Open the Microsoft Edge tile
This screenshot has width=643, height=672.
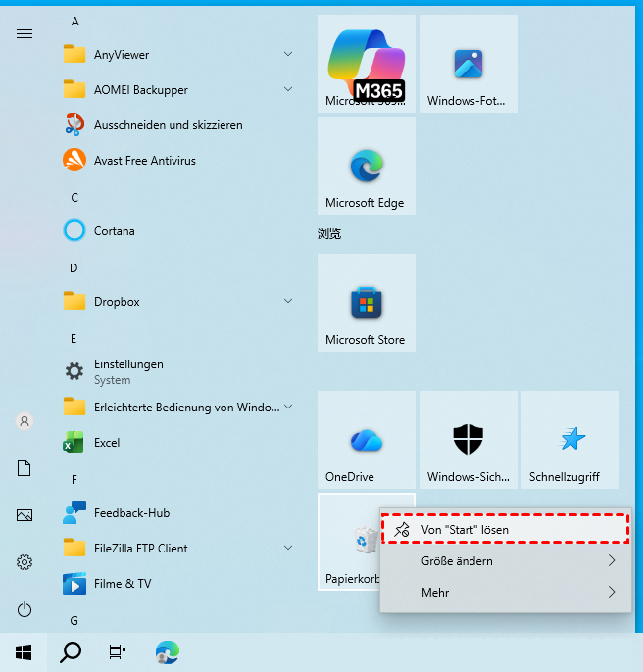click(x=367, y=166)
